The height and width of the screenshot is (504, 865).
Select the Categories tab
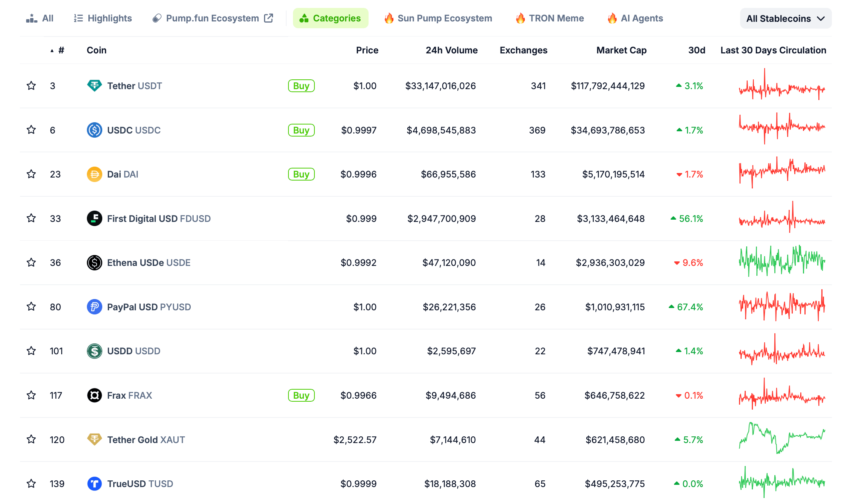[x=331, y=18]
